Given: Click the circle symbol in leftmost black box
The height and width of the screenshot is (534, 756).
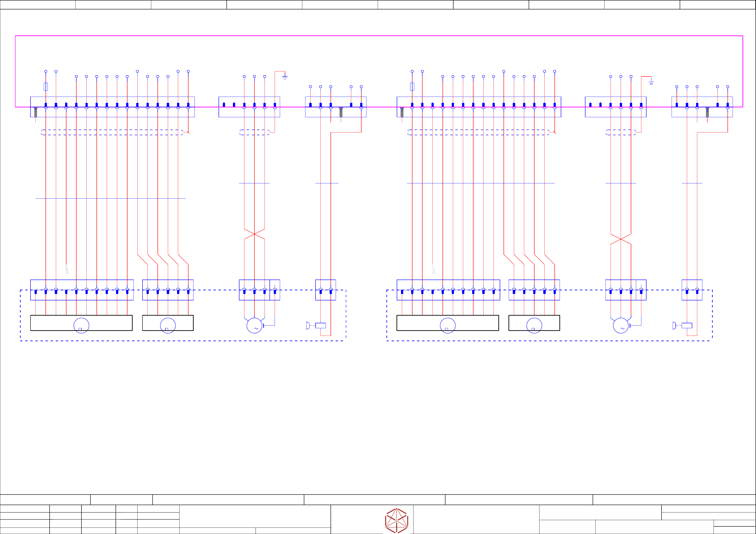Looking at the screenshot, I should (81, 326).
